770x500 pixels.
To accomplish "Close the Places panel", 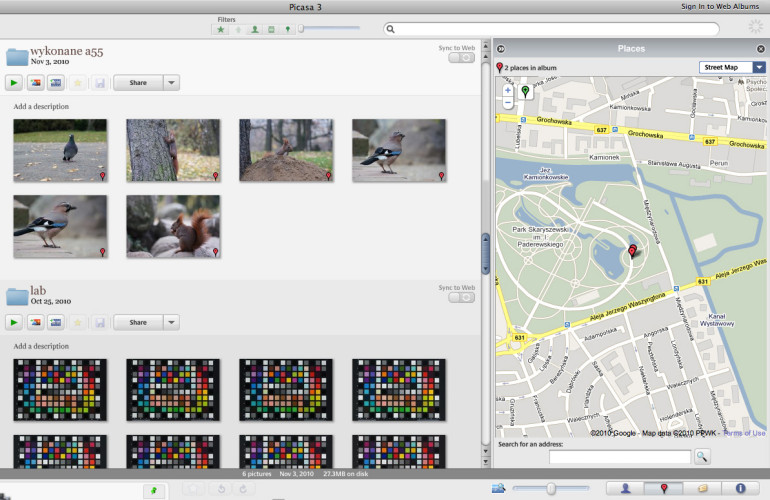I will click(x=761, y=49).
